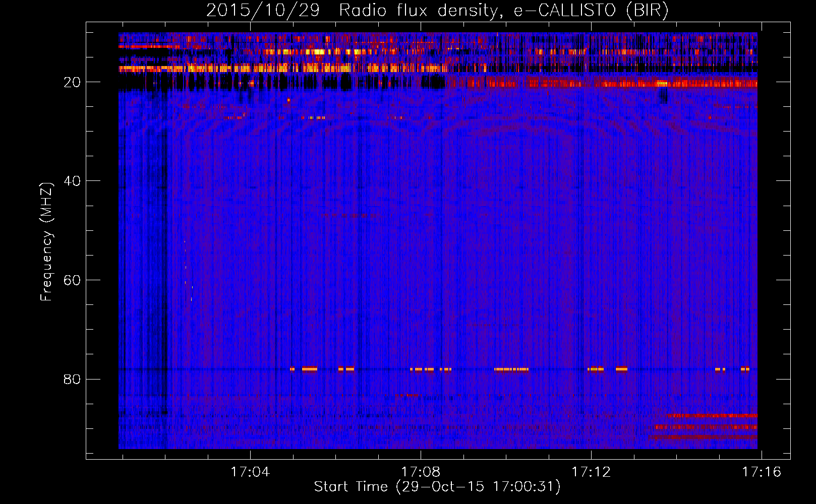Screen dimensions: 816x504
Task: Select the 60 MHz frequency tick label
Action: (72, 280)
